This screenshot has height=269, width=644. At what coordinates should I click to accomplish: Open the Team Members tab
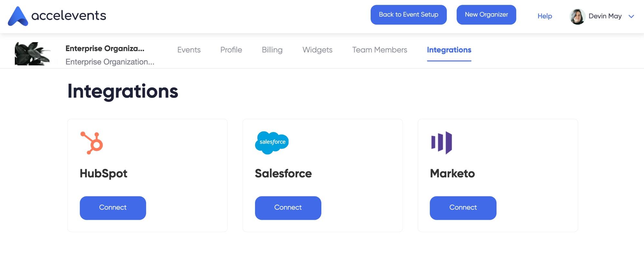tap(380, 50)
